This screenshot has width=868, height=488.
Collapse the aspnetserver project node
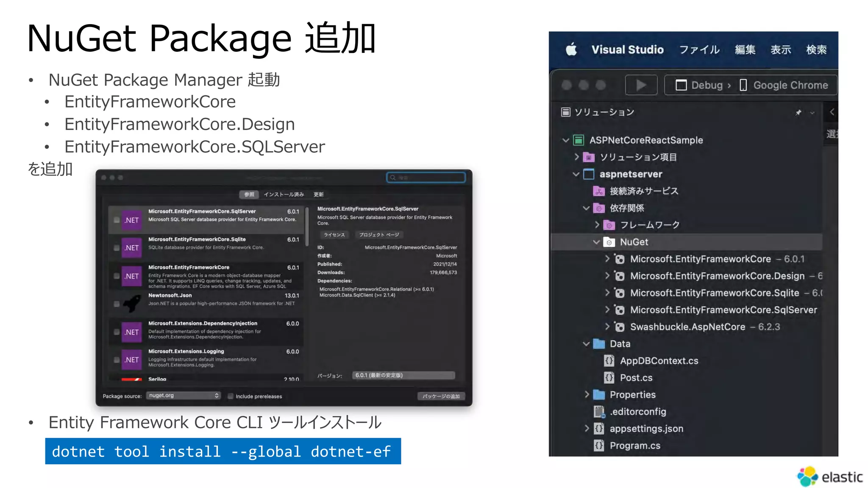click(x=576, y=174)
